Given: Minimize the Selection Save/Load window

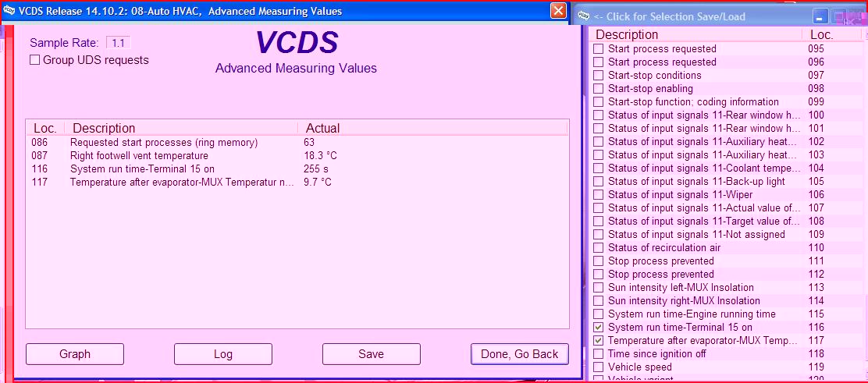Looking at the screenshot, I should (x=820, y=17).
